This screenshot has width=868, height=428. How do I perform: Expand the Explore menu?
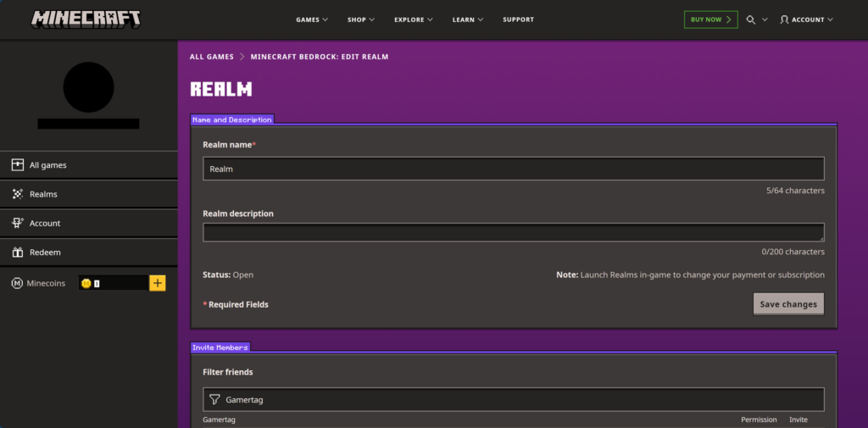pyautogui.click(x=414, y=19)
